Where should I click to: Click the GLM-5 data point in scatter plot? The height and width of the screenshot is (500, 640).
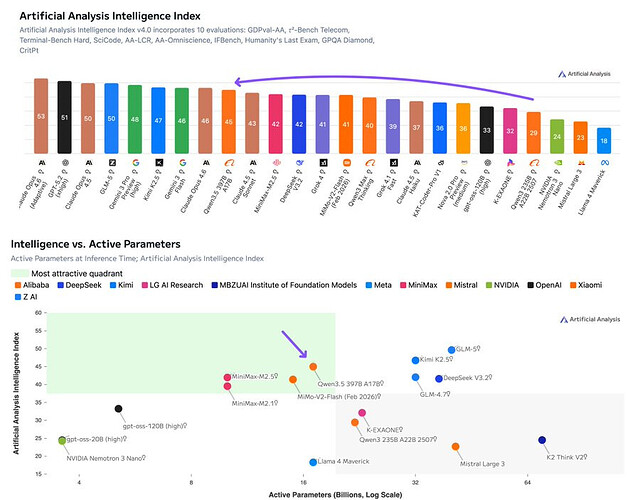click(x=451, y=350)
